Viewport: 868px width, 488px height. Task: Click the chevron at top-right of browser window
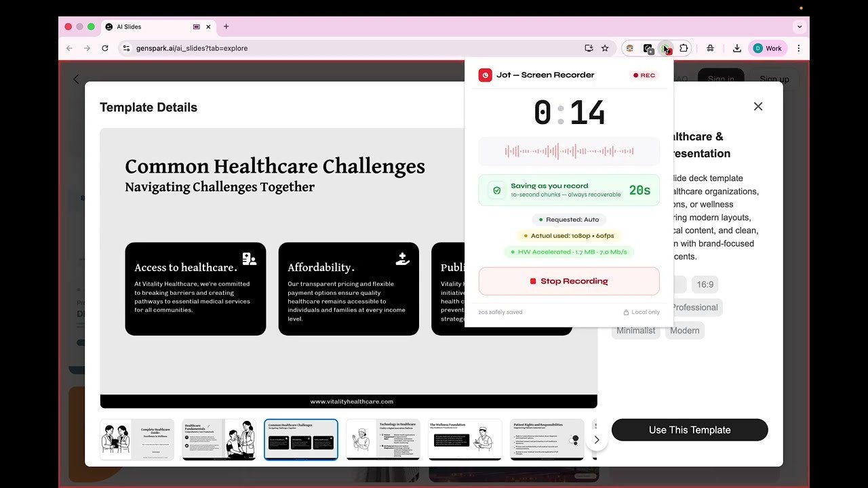pos(799,26)
